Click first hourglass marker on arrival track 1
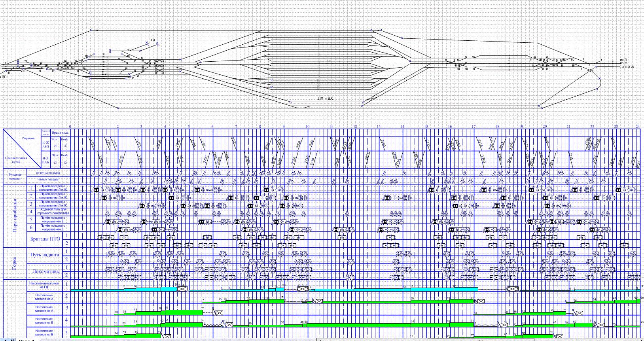Screen dimensions: 644x341 click(x=96, y=190)
